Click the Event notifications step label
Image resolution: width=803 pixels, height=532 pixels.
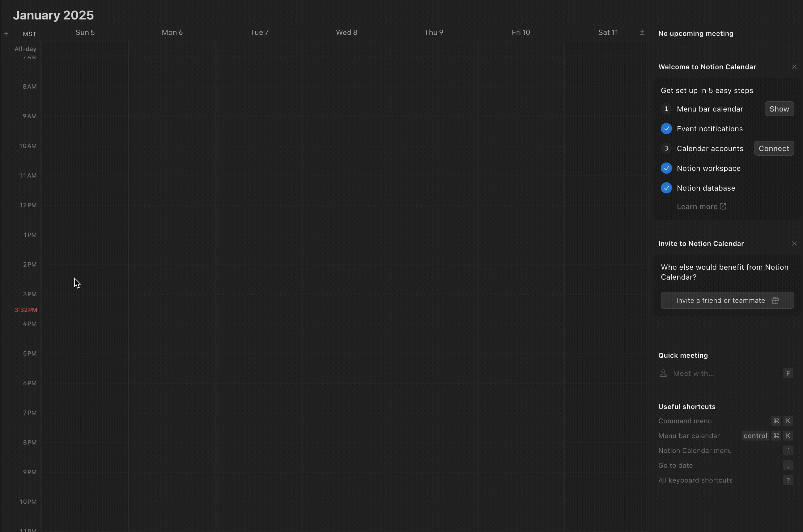(x=710, y=129)
